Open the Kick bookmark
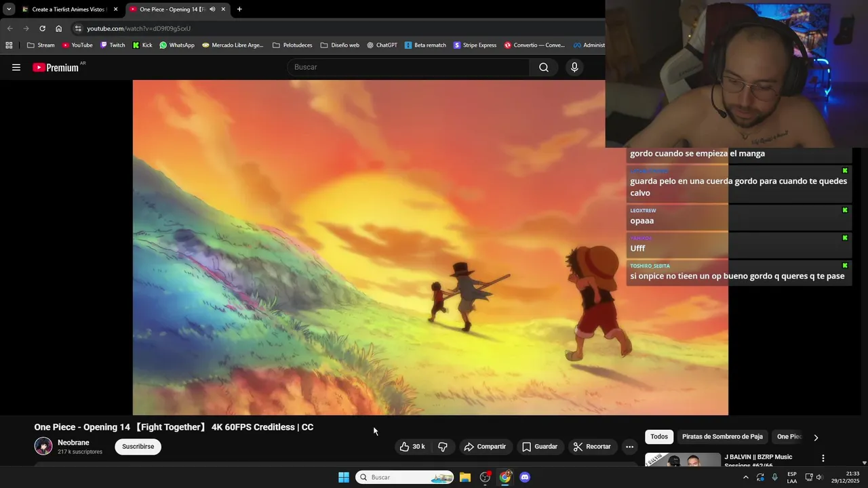The height and width of the screenshot is (488, 868). 142,45
